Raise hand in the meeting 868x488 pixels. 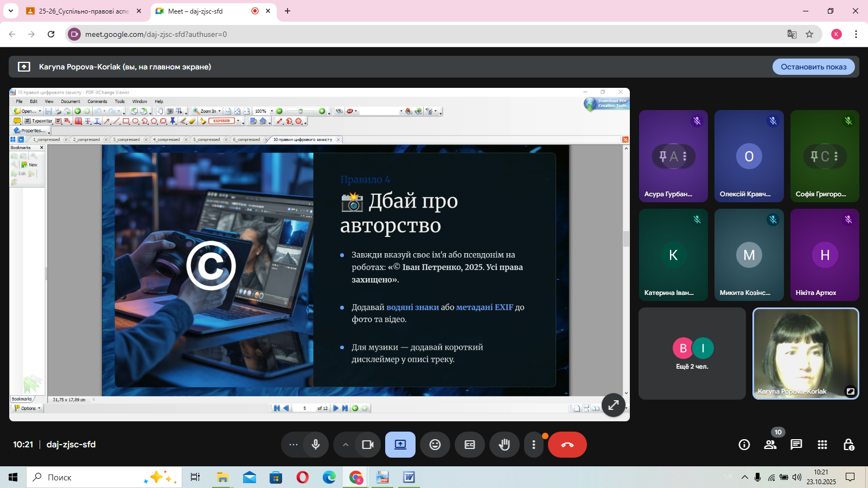click(505, 445)
